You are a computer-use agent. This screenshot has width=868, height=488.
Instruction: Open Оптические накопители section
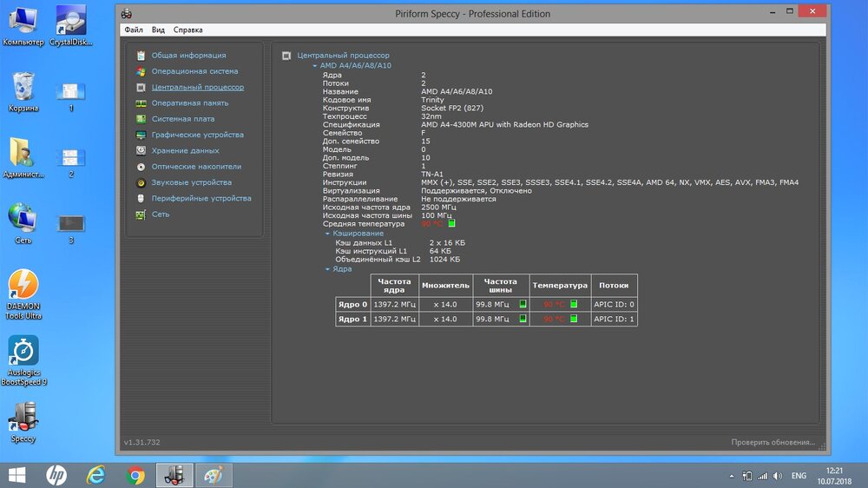[195, 167]
